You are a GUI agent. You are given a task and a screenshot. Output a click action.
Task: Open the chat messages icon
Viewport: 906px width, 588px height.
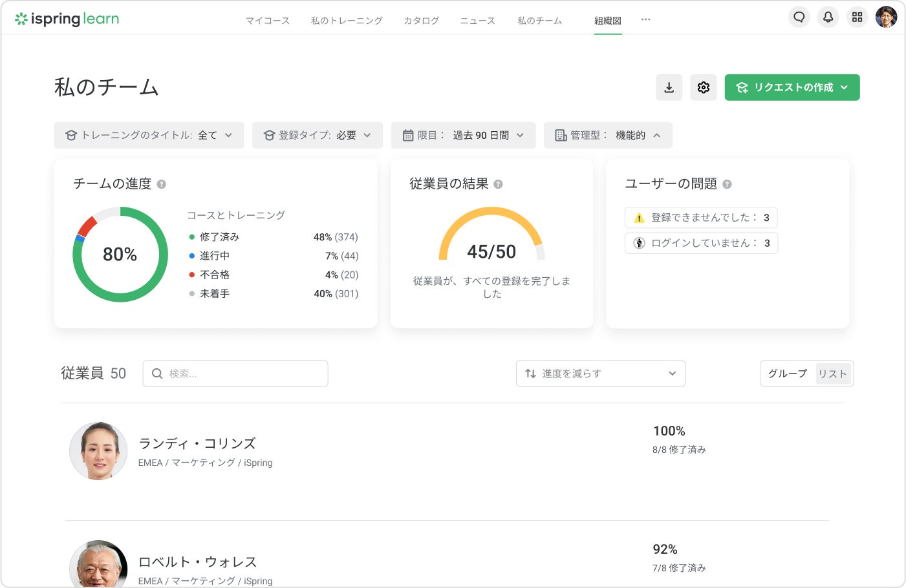click(799, 17)
